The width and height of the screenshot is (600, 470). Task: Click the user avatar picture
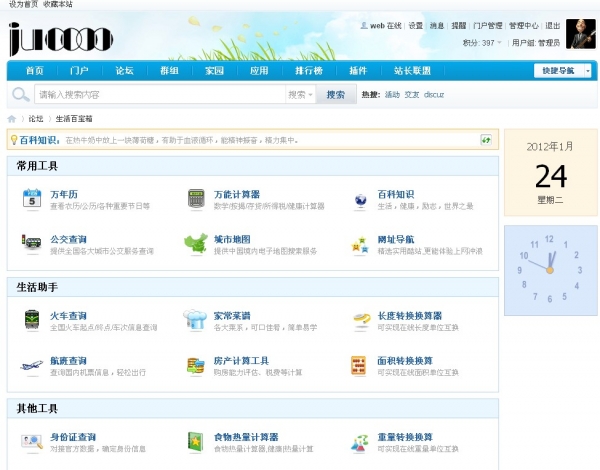pyautogui.click(x=581, y=34)
